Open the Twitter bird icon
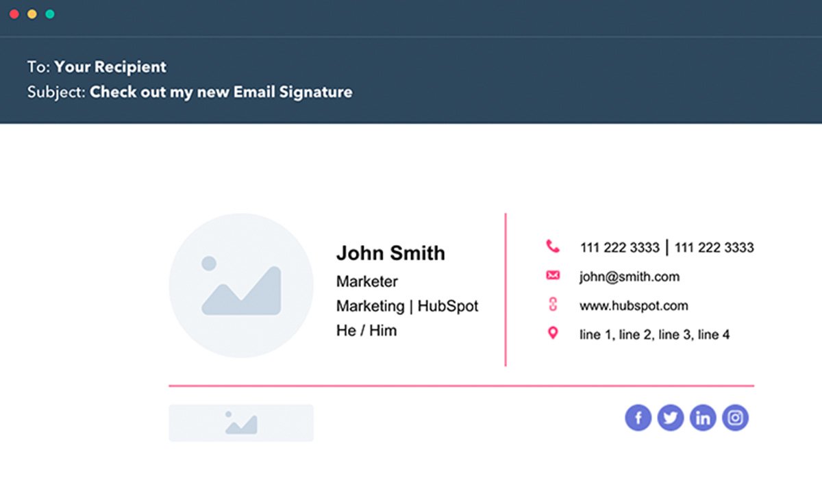The height and width of the screenshot is (504, 822). (670, 417)
